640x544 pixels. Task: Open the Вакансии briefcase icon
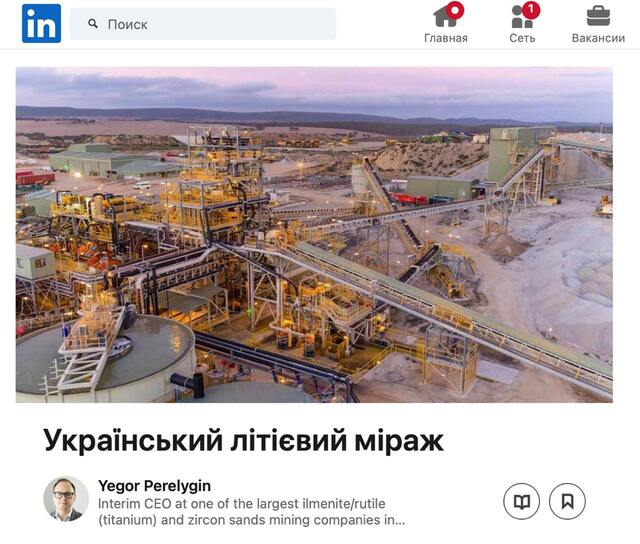point(598,16)
